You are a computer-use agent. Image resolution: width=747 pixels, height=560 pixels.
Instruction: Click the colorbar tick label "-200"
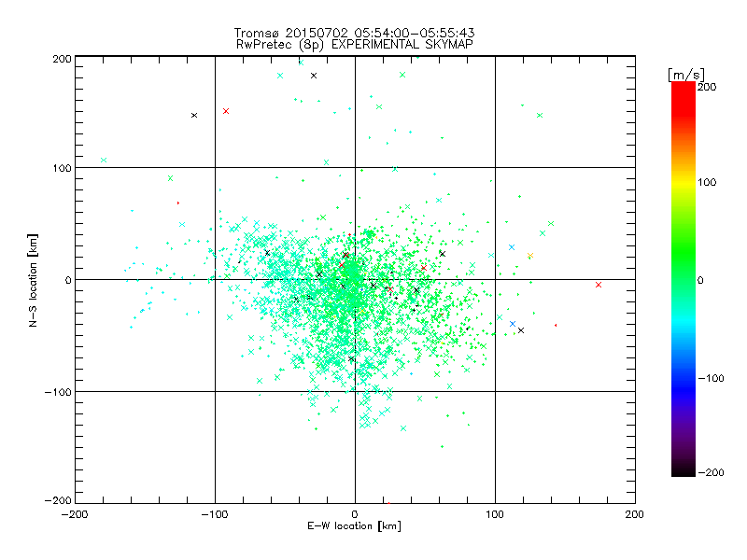[711, 472]
